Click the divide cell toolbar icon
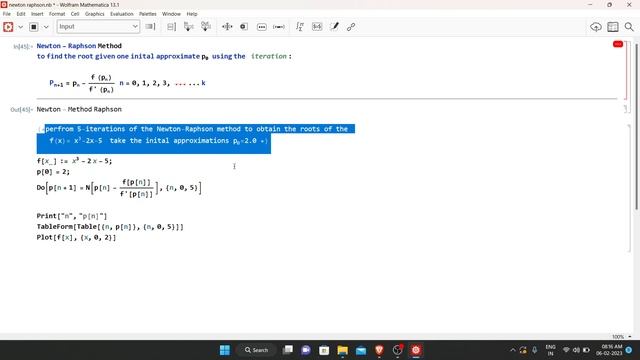This screenshot has height=360, width=640. coord(171,27)
